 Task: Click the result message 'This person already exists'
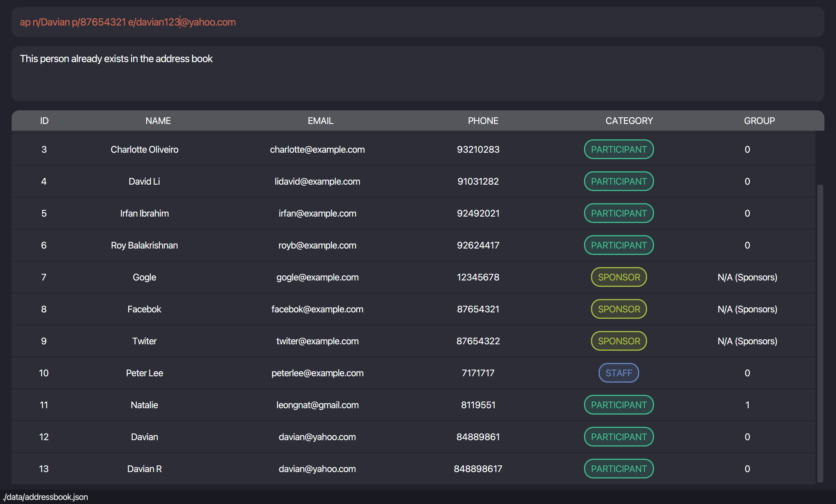pos(116,59)
